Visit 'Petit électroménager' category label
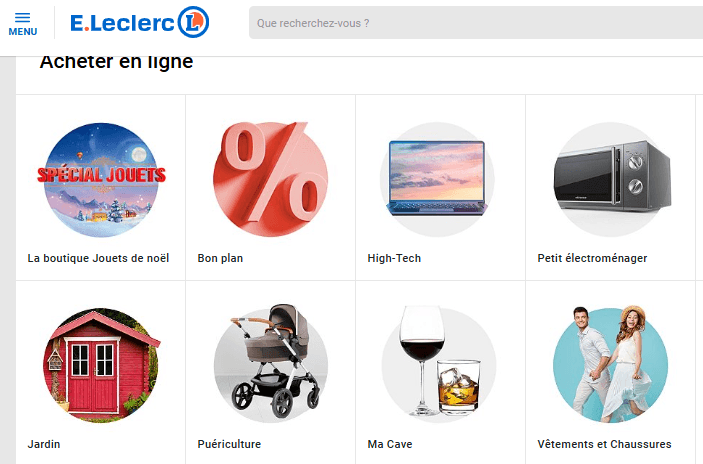The height and width of the screenshot is (464, 703). tap(592, 258)
